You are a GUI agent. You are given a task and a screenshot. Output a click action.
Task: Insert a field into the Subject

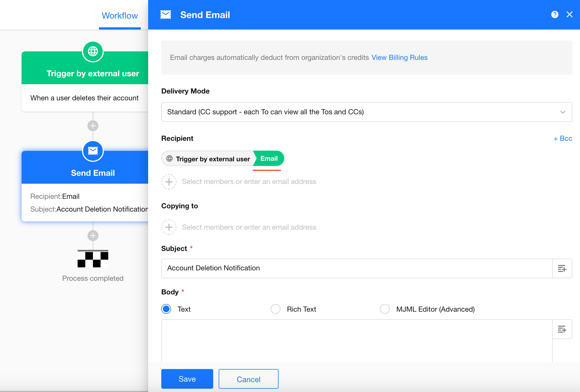[562, 268]
